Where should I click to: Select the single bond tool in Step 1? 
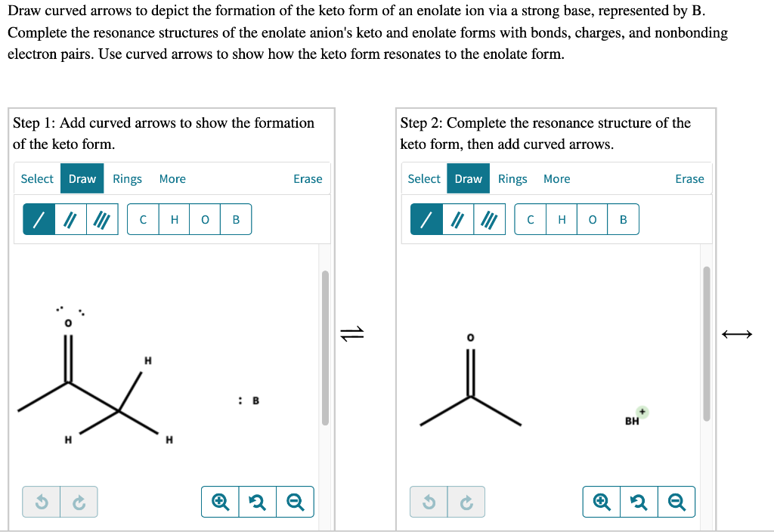click(39, 219)
